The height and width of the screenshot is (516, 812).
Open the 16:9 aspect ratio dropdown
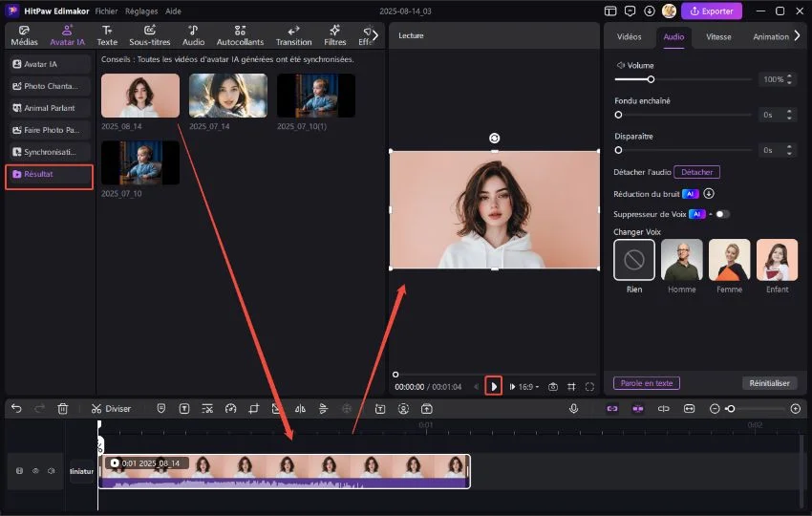(x=528, y=386)
